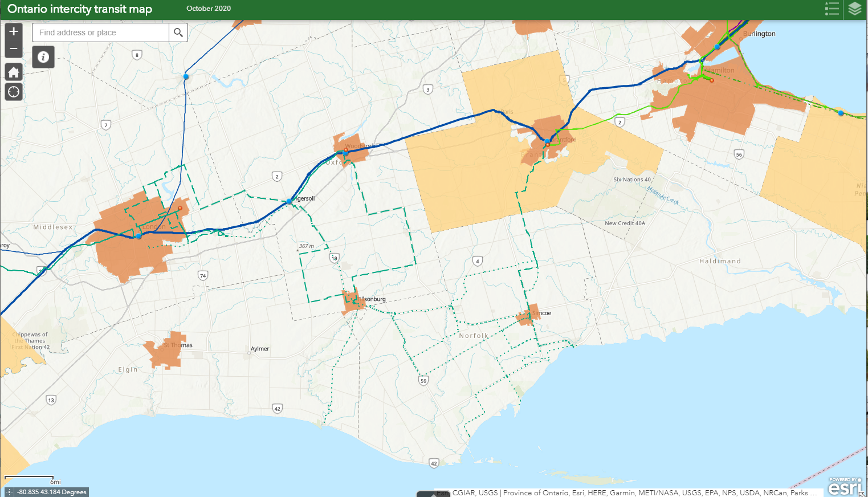Select the blue station marker at Ingersoll
The image size is (868, 497).
tap(290, 201)
